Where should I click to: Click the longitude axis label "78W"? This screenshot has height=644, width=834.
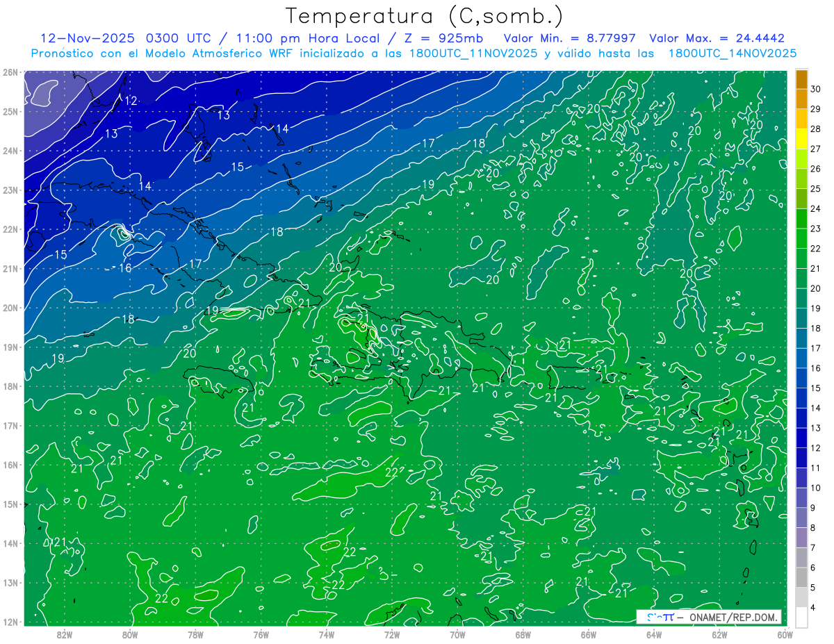[x=195, y=634]
